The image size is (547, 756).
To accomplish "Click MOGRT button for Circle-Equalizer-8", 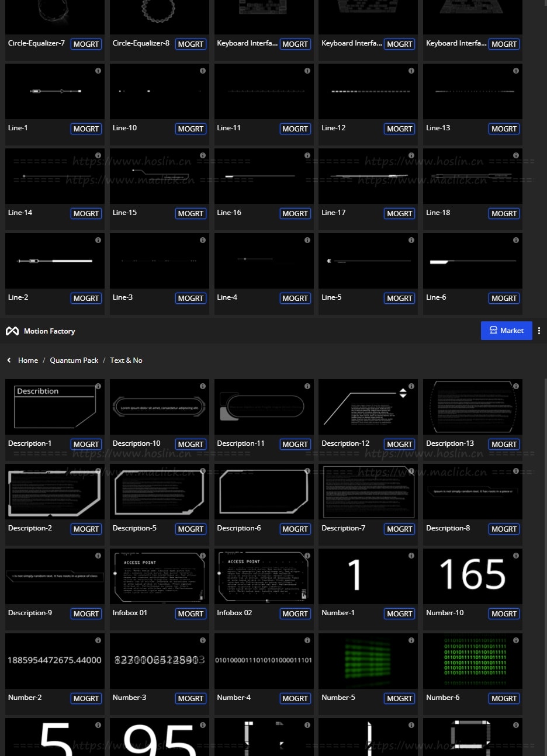I will pyautogui.click(x=191, y=44).
